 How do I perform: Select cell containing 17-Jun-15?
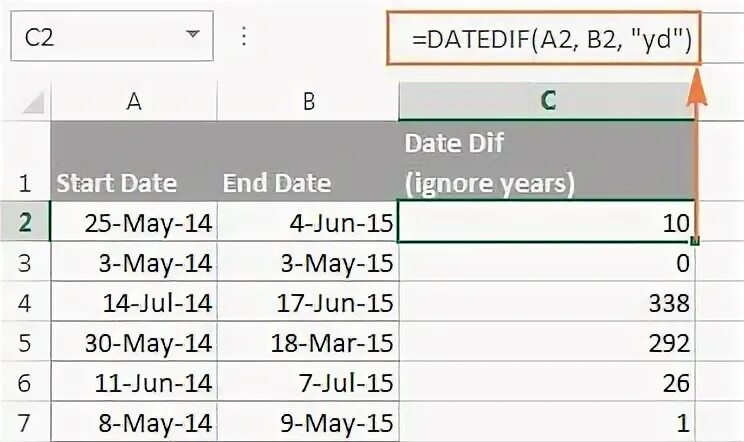(x=308, y=302)
